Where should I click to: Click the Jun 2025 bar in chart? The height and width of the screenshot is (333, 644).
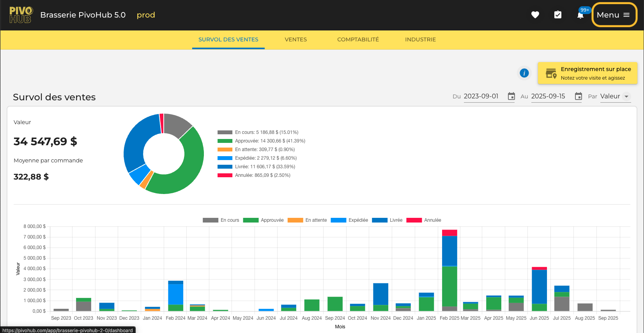(539, 289)
